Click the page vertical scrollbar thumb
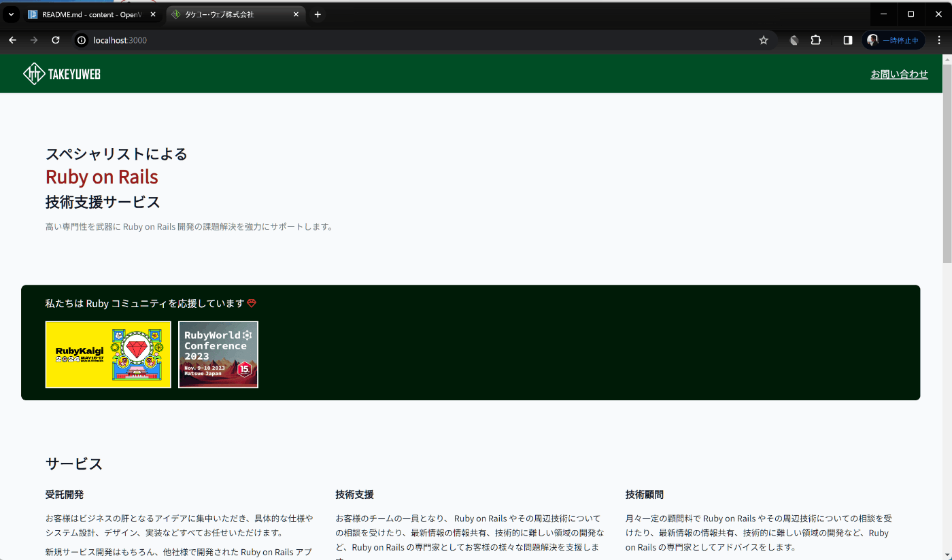This screenshot has height=560, width=952. (x=947, y=163)
